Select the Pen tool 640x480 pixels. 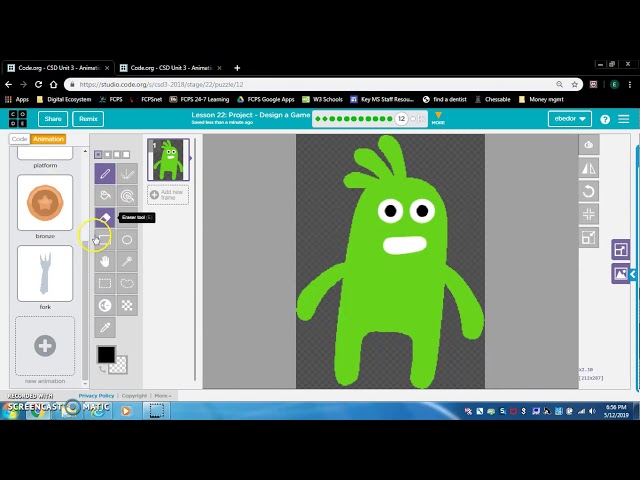point(105,174)
